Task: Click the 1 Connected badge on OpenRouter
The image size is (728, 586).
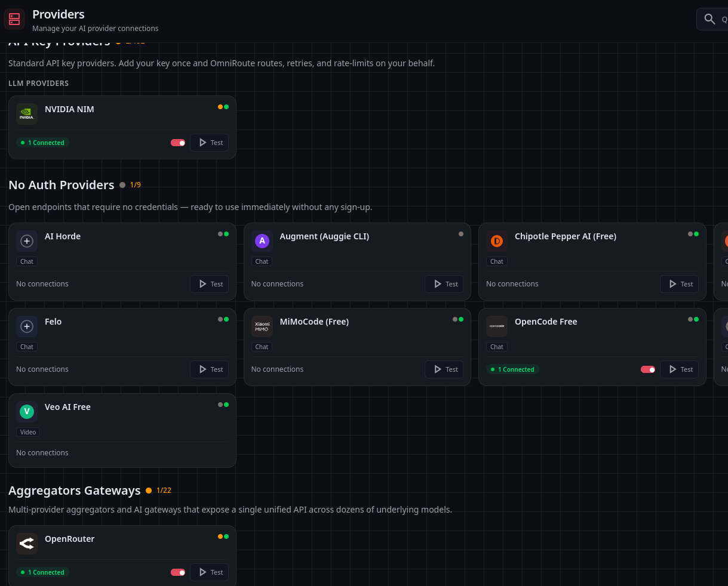Action: (43, 572)
